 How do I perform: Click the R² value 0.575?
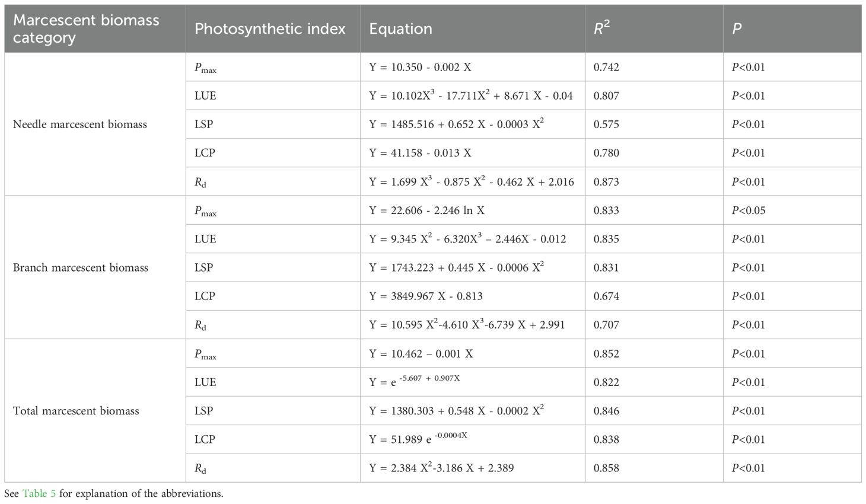606,124
